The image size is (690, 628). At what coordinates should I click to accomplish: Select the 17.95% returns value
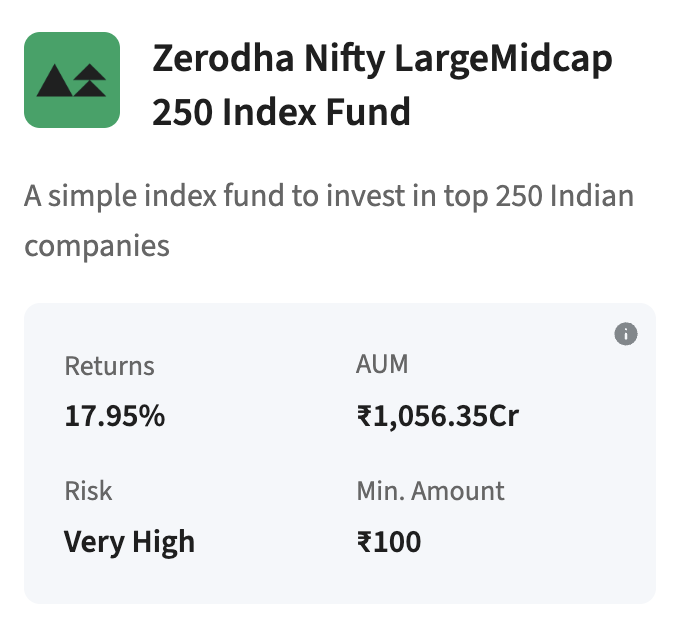point(115,416)
